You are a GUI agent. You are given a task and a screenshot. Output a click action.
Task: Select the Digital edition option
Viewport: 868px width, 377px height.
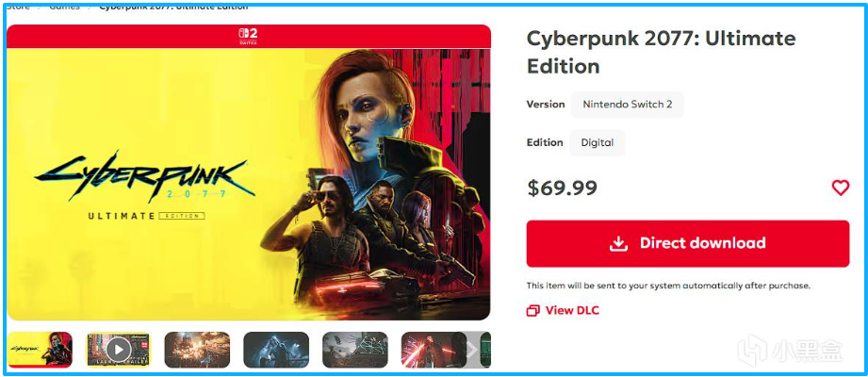[598, 142]
